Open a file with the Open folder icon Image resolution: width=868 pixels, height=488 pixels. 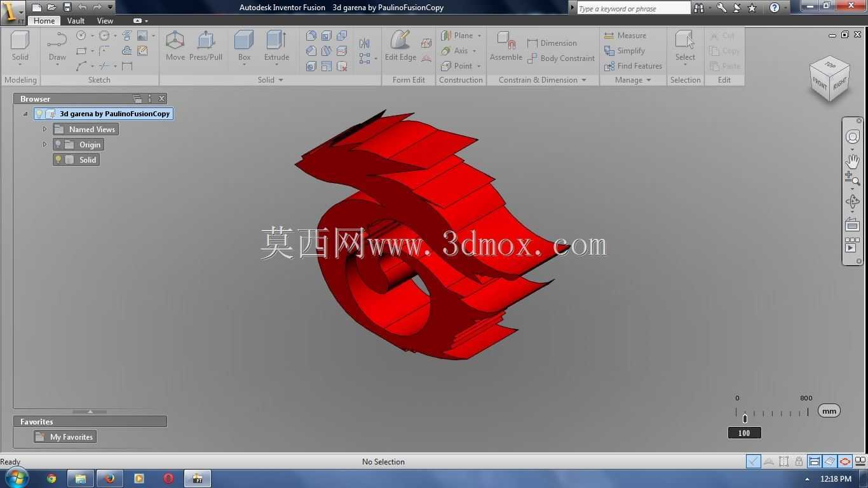coord(51,8)
